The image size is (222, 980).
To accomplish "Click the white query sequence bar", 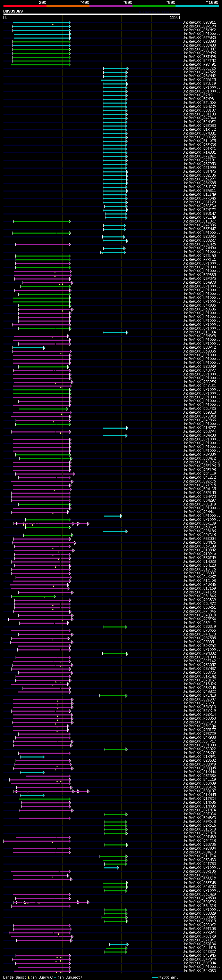I will coord(91,14).
